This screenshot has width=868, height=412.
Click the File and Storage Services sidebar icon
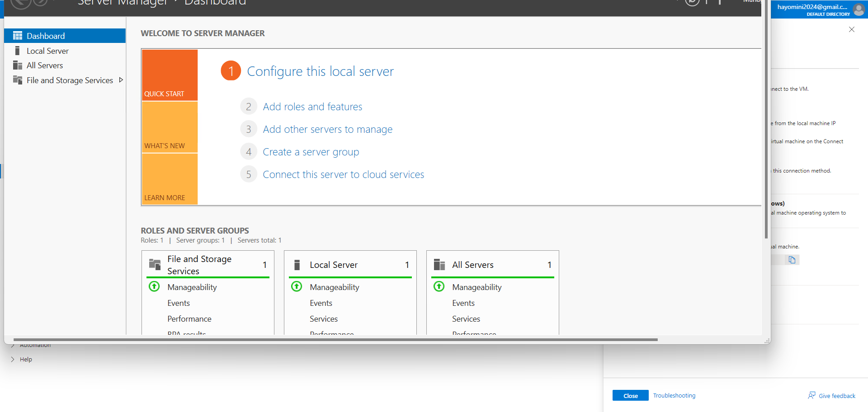(18, 80)
